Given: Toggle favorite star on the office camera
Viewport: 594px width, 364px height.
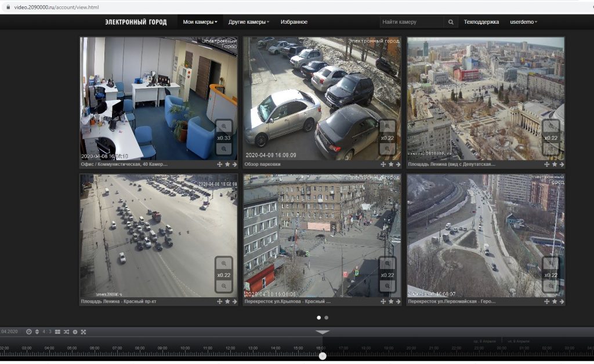Looking at the screenshot, I should click(227, 164).
